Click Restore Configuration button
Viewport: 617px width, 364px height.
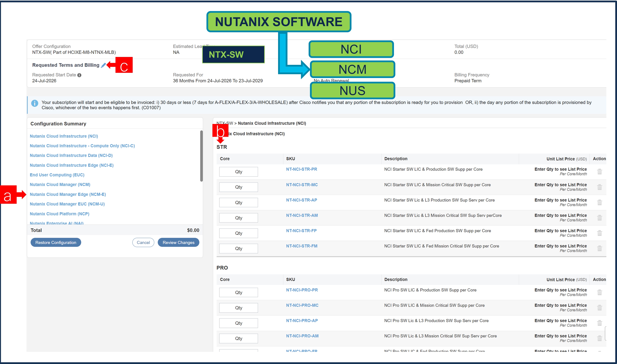(56, 242)
